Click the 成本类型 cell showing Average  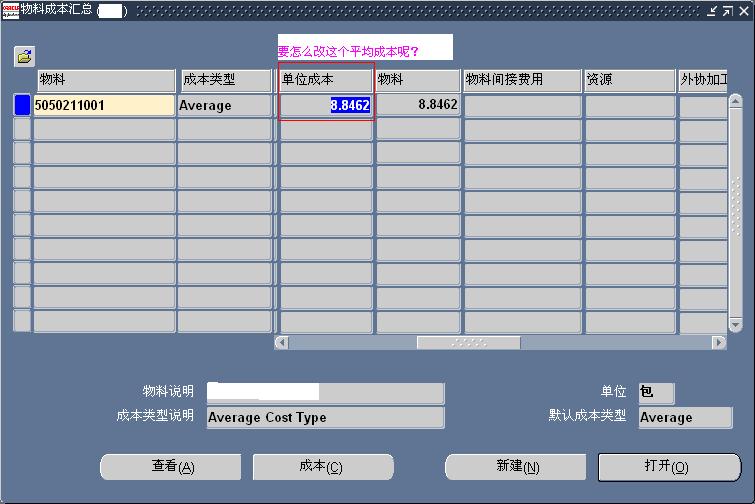click(225, 105)
